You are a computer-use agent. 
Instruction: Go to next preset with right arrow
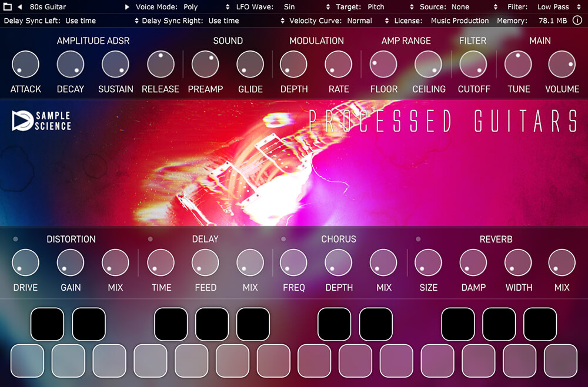pyautogui.click(x=127, y=6)
